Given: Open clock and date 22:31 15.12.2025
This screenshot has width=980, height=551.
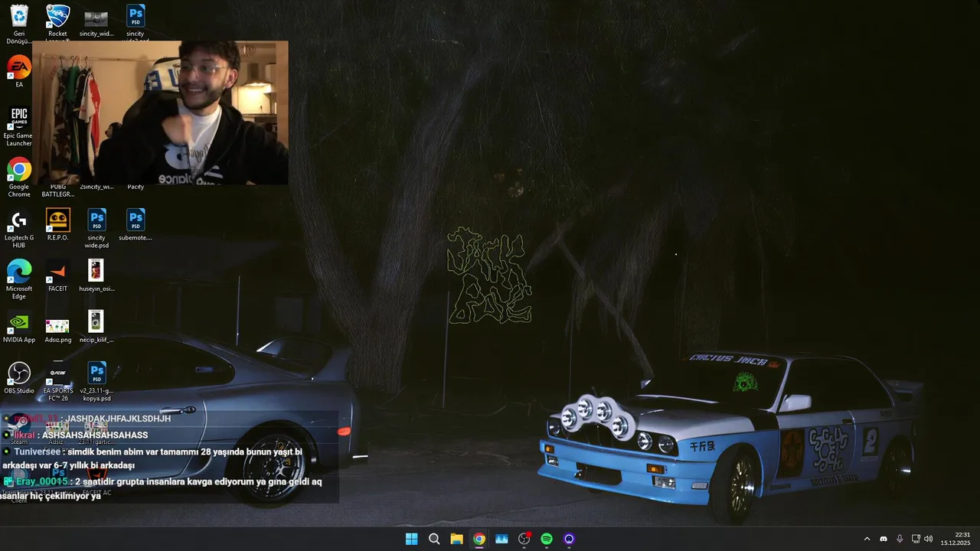Looking at the screenshot, I should 956,539.
